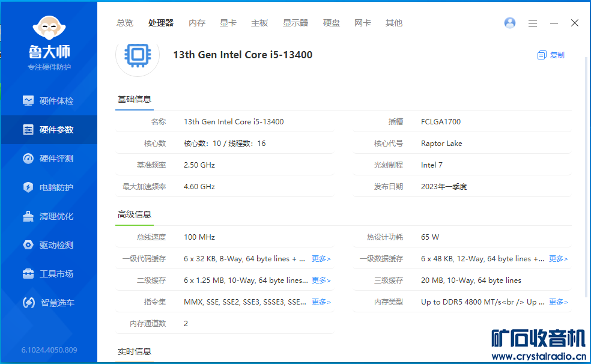Click the 硬件体检 monitor icon in sidebar
The height and width of the screenshot is (364, 591).
[x=28, y=101]
